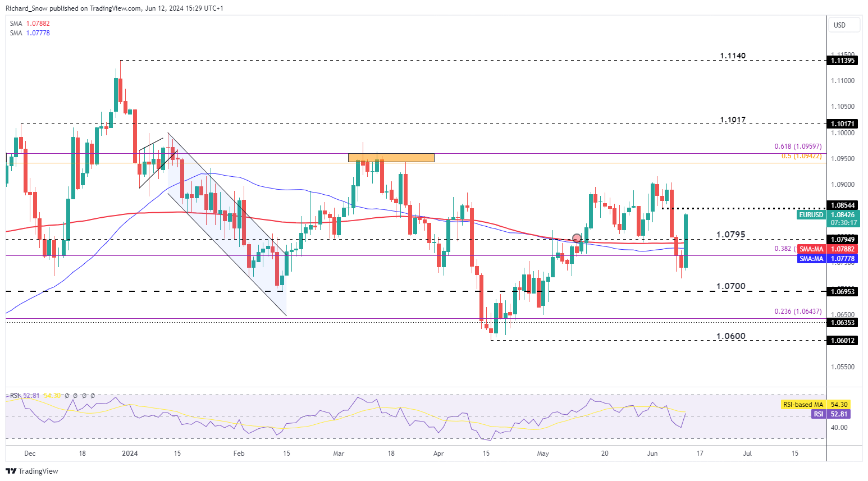868x481 pixels.
Task: Click the 1.06012 price axis label
Action: (x=842, y=340)
